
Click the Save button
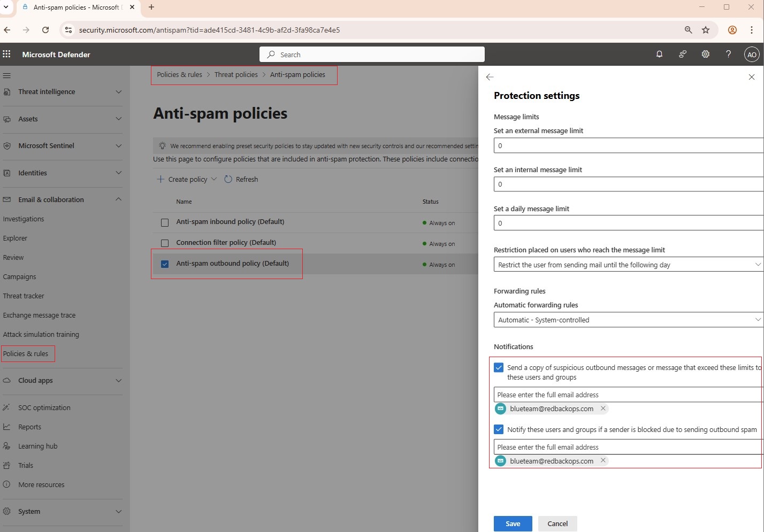(x=513, y=523)
